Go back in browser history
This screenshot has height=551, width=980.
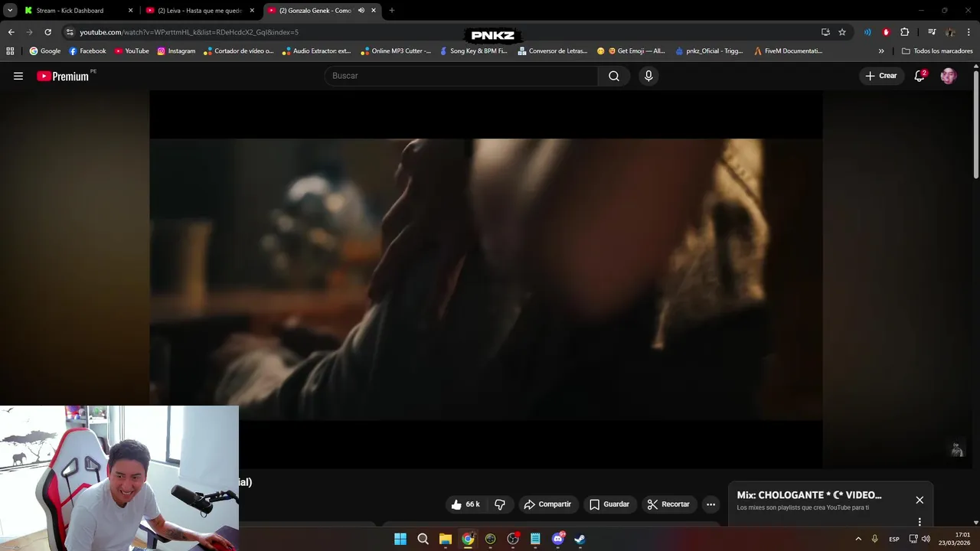11,32
